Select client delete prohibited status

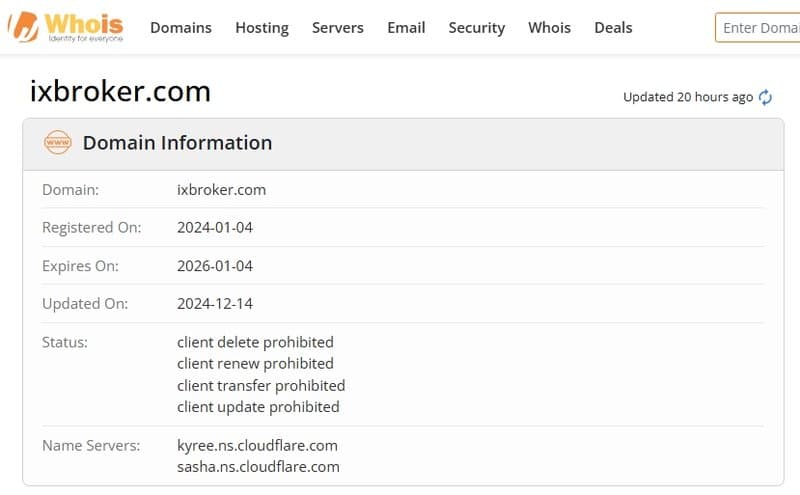click(255, 342)
